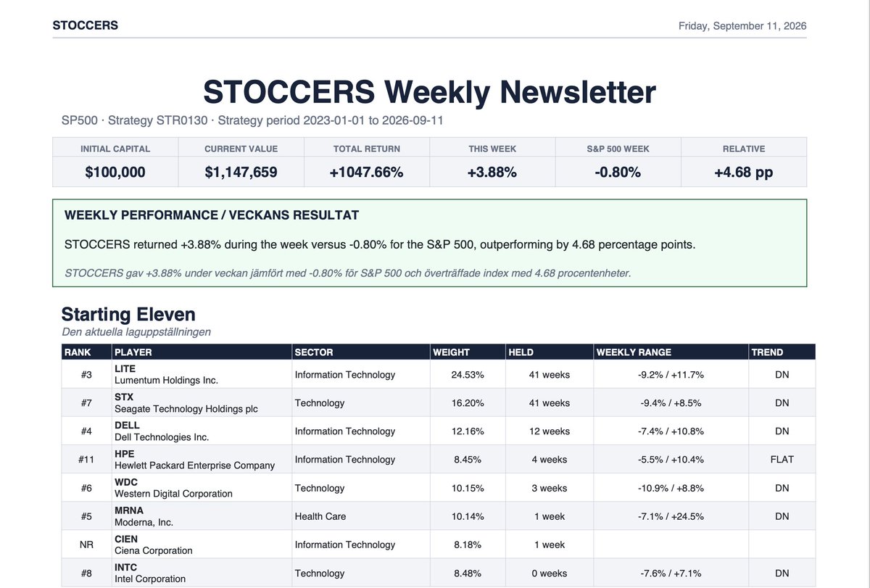Click the LITE ticker symbol
Screen dimensions: 870x588
click(x=125, y=368)
